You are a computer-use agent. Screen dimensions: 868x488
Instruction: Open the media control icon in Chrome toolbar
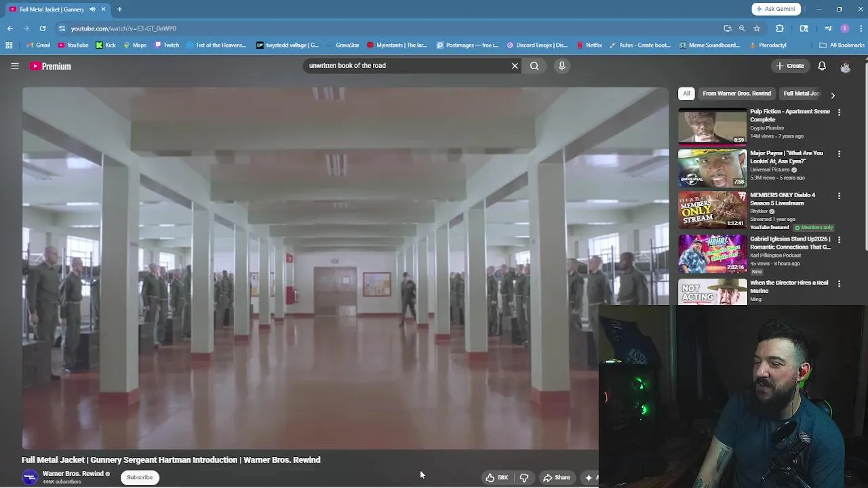pyautogui.click(x=828, y=28)
